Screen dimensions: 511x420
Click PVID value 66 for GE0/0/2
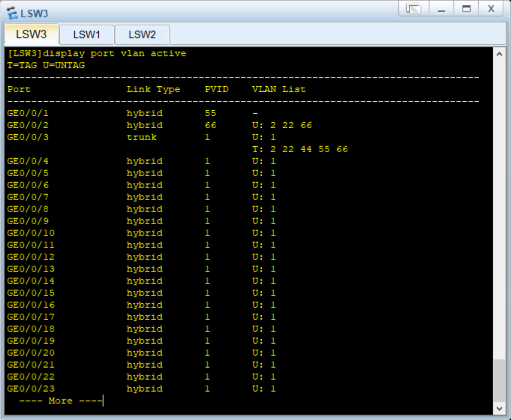[210, 125]
